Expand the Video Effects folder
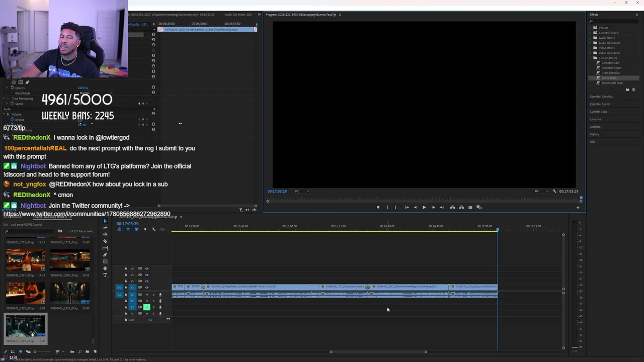 coord(591,48)
